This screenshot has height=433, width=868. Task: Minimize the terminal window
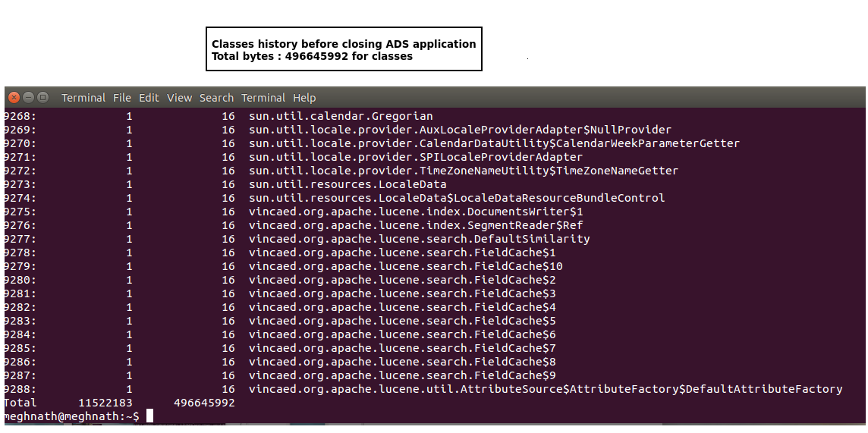pyautogui.click(x=28, y=97)
